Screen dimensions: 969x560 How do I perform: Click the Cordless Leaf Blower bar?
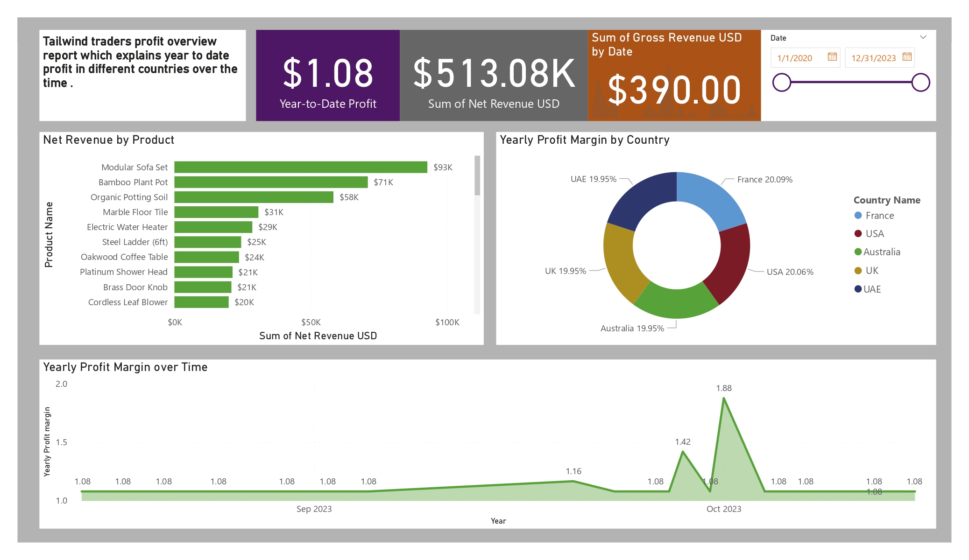(202, 302)
